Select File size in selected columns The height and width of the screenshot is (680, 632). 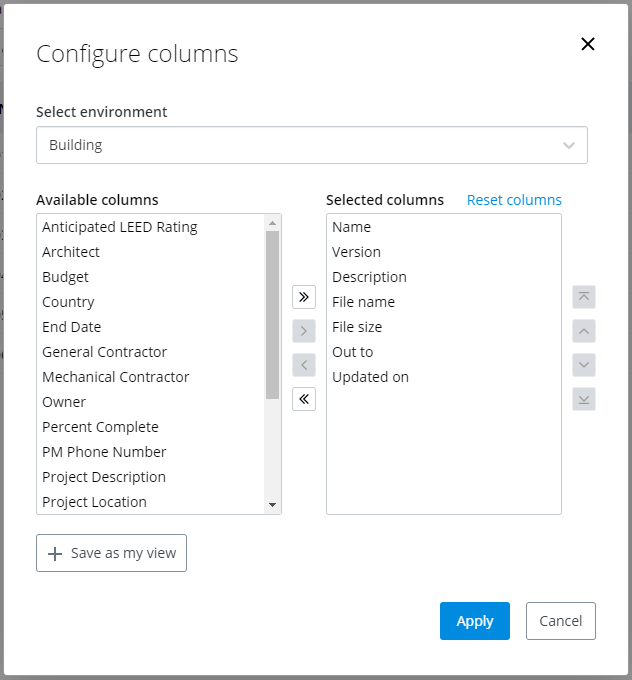click(x=357, y=327)
